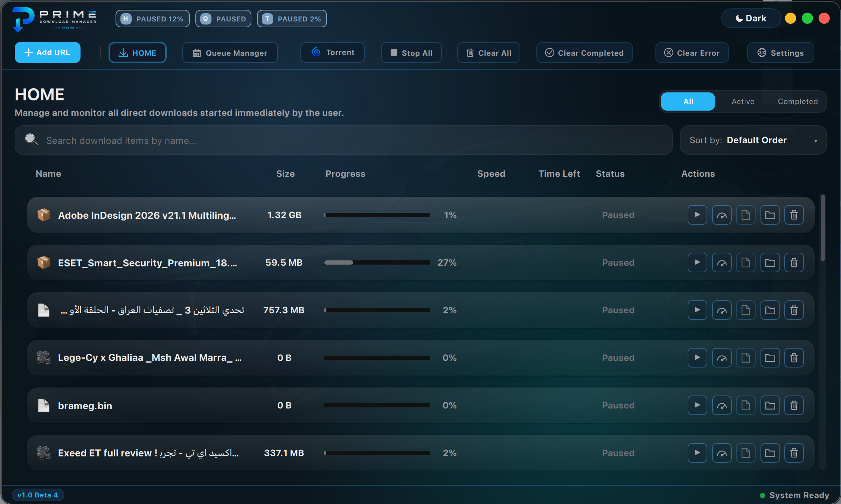The image size is (841, 504).
Task: Click the Adobe InDesign 1% progress bar
Action: [x=377, y=215]
